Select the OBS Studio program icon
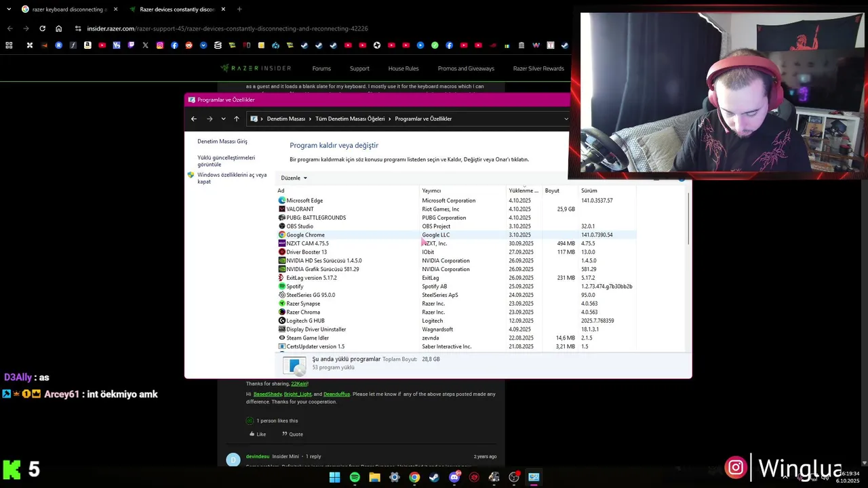The width and height of the screenshot is (868, 488). click(282, 226)
